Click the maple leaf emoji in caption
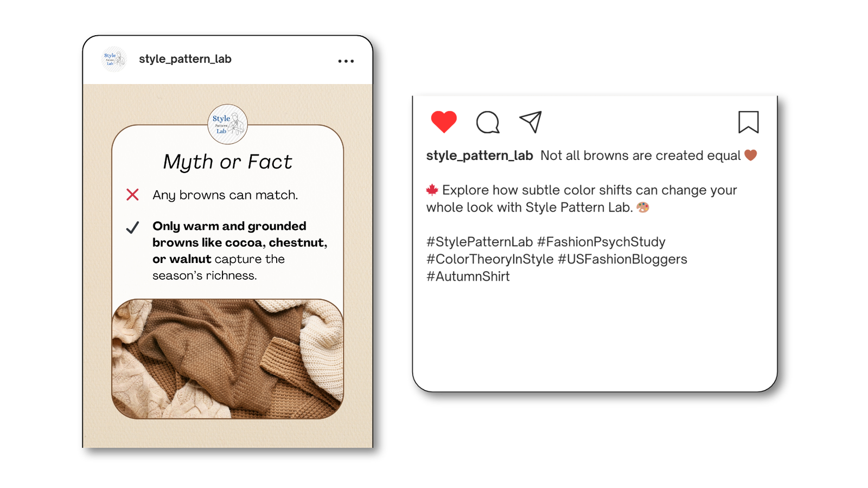Screen dimensions: 868x488 [432, 190]
